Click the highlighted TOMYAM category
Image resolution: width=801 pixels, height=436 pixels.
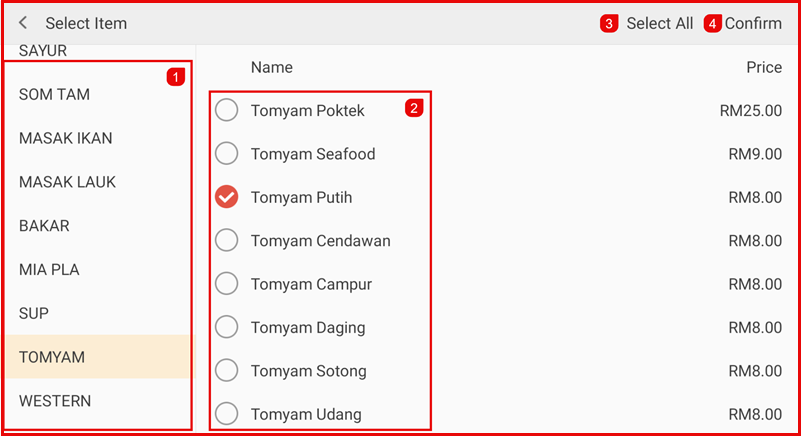(52, 357)
